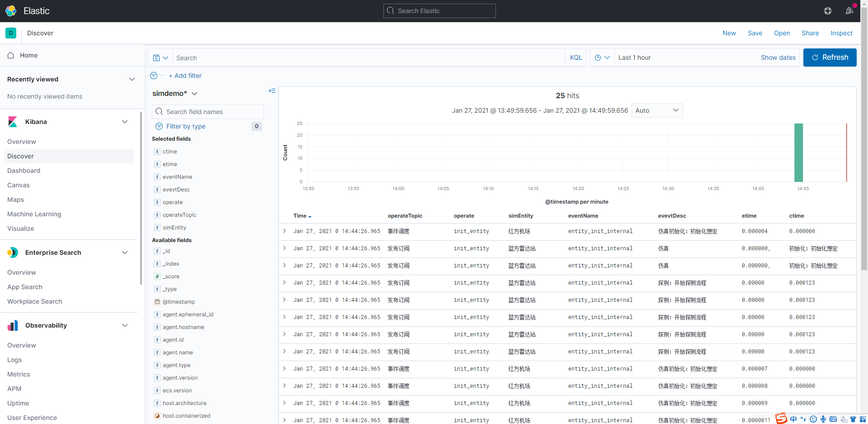Viewport: 868px width, 424px height.
Task: Toggle the KQL query language switch
Action: point(576,57)
